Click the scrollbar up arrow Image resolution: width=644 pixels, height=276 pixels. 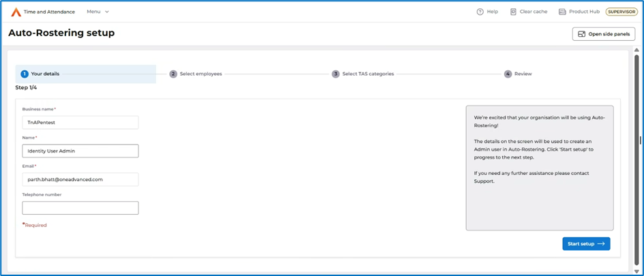(x=636, y=50)
